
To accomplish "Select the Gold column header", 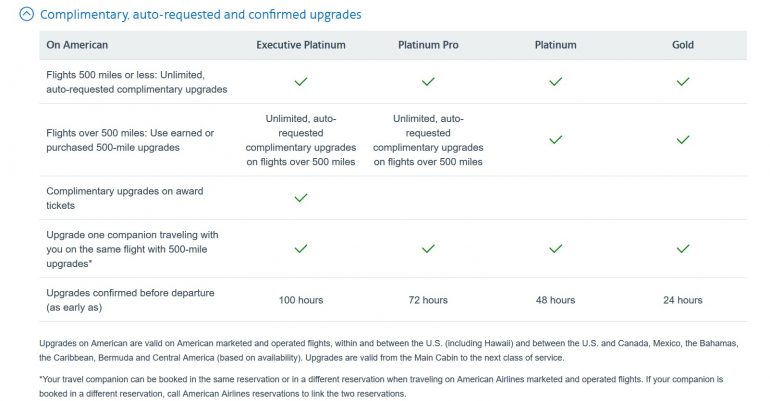I will (x=683, y=45).
